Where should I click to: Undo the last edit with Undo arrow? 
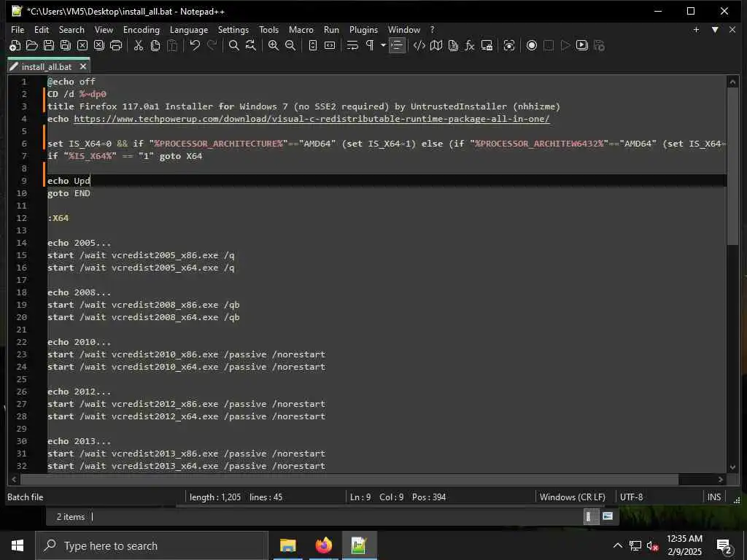pyautogui.click(x=195, y=46)
